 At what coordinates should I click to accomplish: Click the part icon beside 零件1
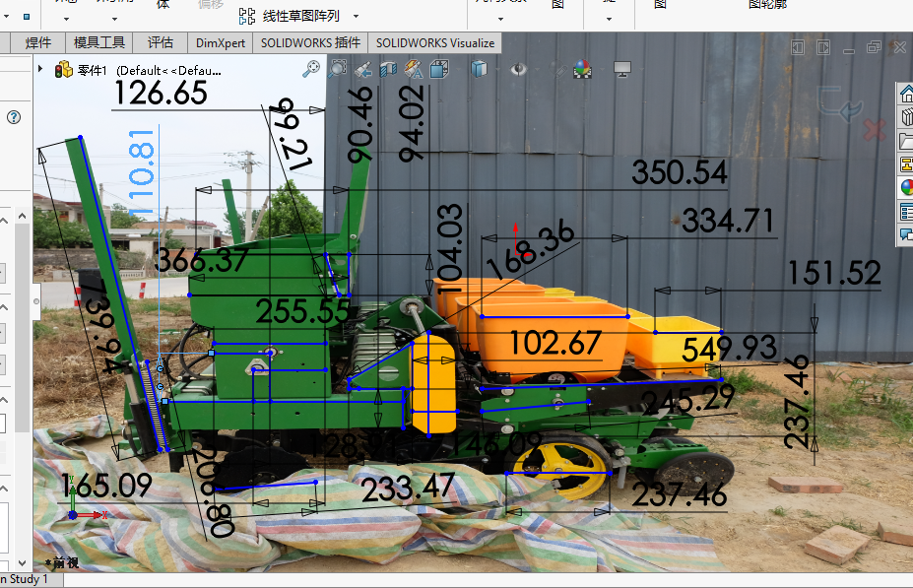click(x=63, y=70)
